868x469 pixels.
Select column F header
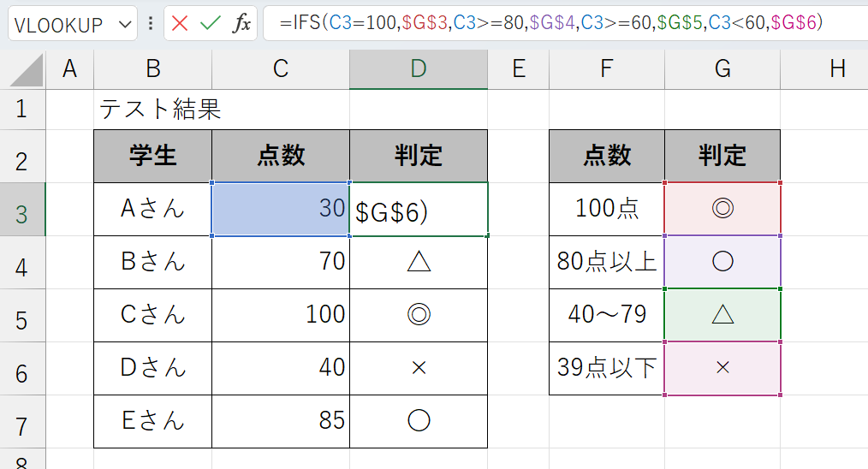[607, 69]
